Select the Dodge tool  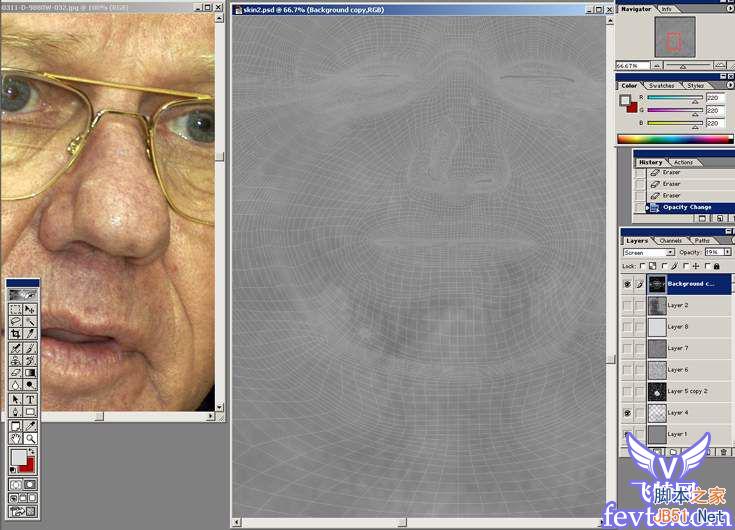tap(30, 385)
